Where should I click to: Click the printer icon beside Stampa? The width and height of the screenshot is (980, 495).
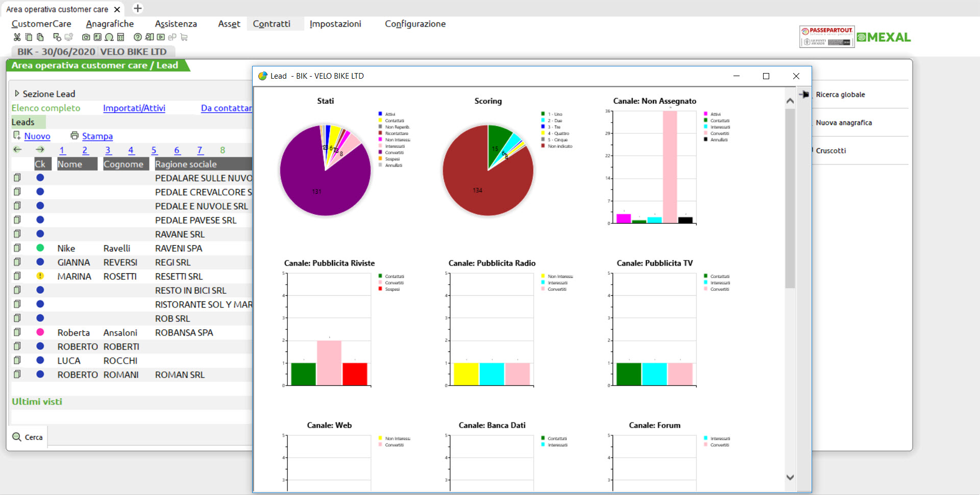[x=75, y=136]
